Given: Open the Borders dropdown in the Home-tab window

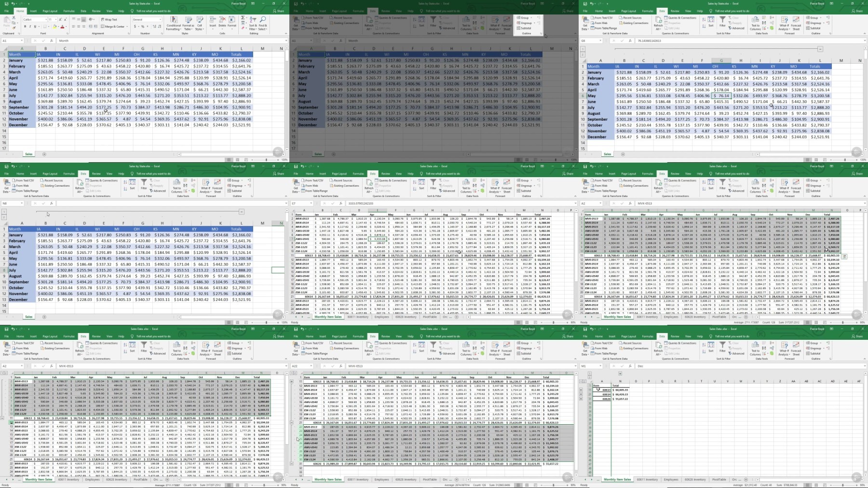Looking at the screenshot, I should (x=49, y=27).
